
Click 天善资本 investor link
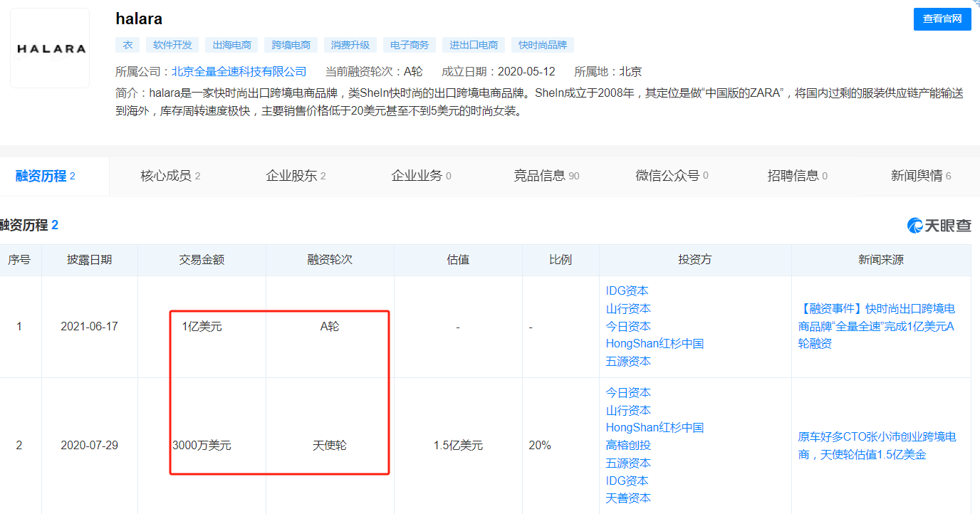(628, 498)
